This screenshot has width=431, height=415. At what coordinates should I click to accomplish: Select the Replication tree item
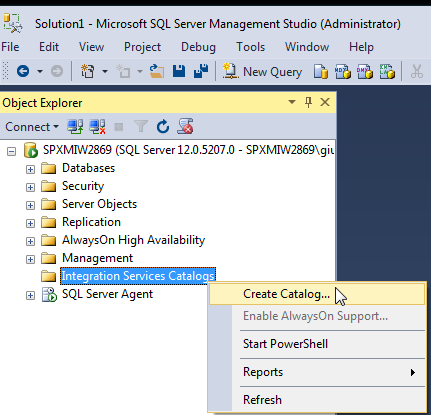91,222
